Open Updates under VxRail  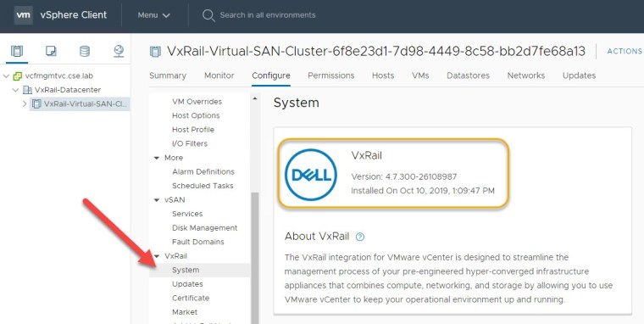click(x=187, y=284)
